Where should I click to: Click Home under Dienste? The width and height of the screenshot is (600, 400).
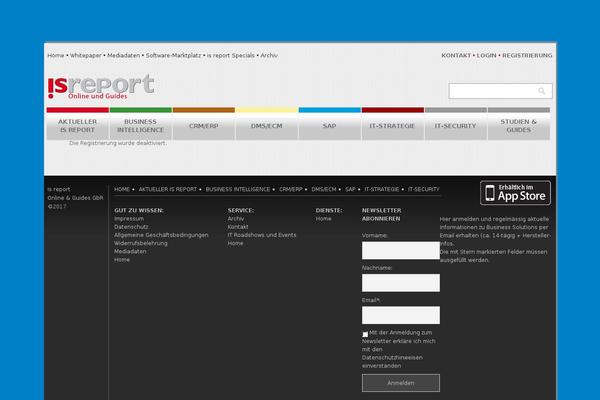pyautogui.click(x=323, y=219)
